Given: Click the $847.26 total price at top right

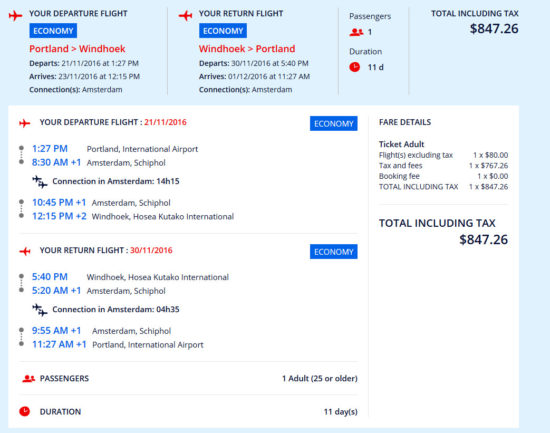Looking at the screenshot, I should [494, 29].
